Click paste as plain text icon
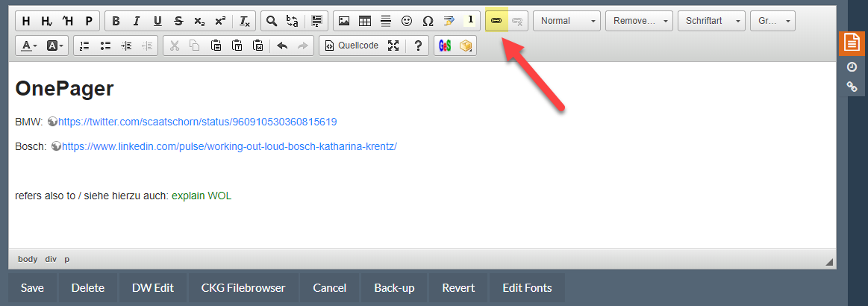Viewport: 868px width, 306px height. point(237,46)
